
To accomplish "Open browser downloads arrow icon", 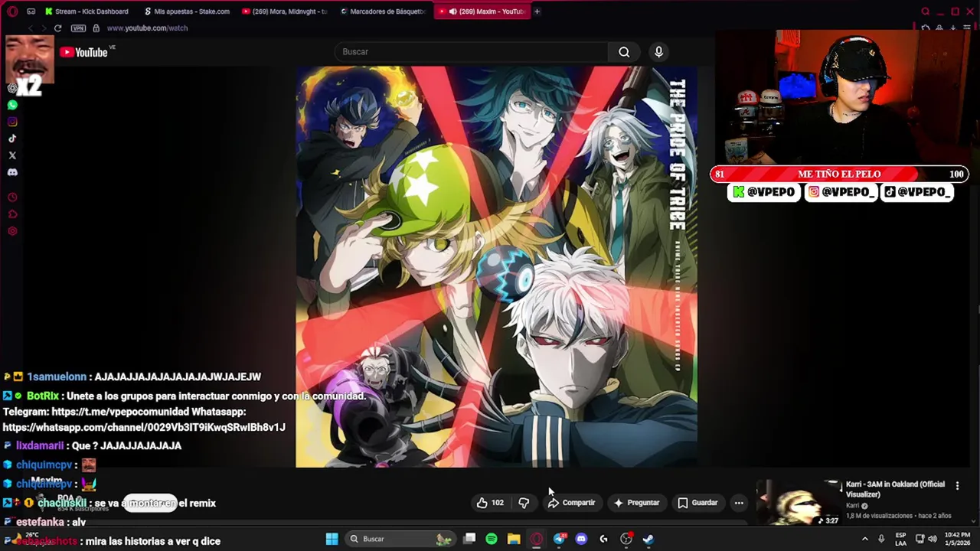I will pos(953,28).
